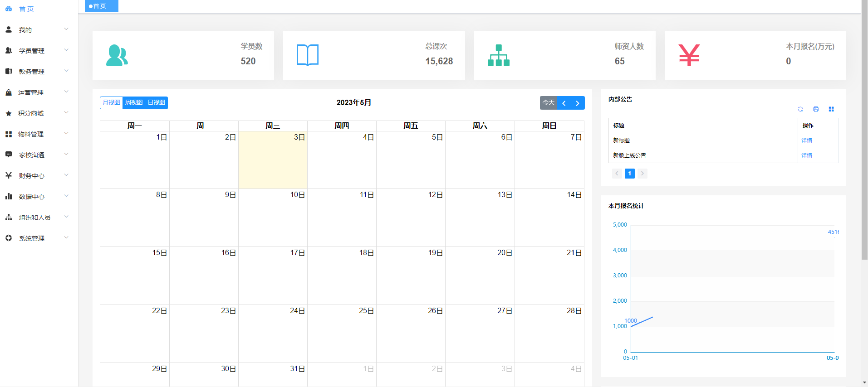This screenshot has width=868, height=387.
Task: Print the 内部公告 table
Action: (816, 109)
